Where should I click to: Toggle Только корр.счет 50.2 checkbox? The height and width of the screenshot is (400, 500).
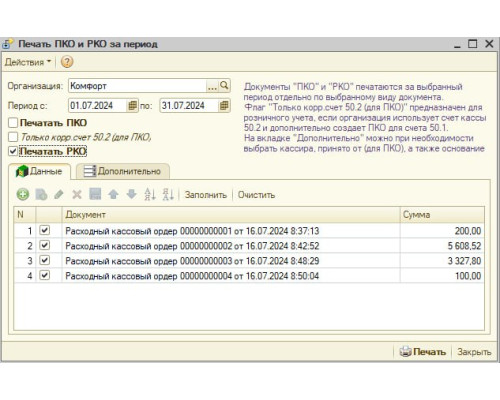(13, 137)
